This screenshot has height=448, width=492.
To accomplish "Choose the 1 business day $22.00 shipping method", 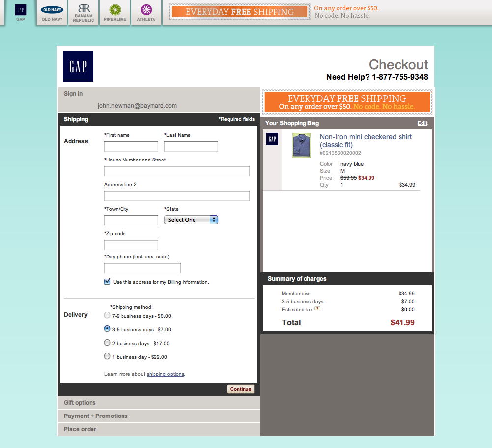I will pyautogui.click(x=107, y=356).
